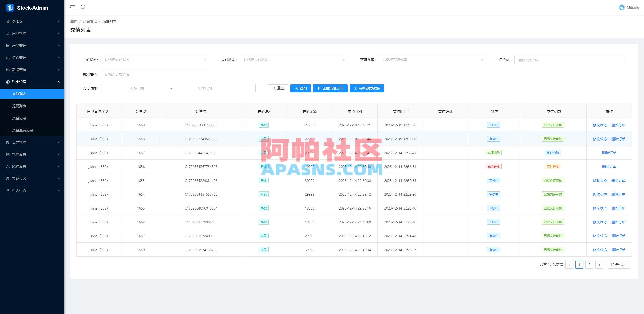Click the 创建充值订单 create order button
Viewport: 644px width, 314px height.
tap(330, 88)
